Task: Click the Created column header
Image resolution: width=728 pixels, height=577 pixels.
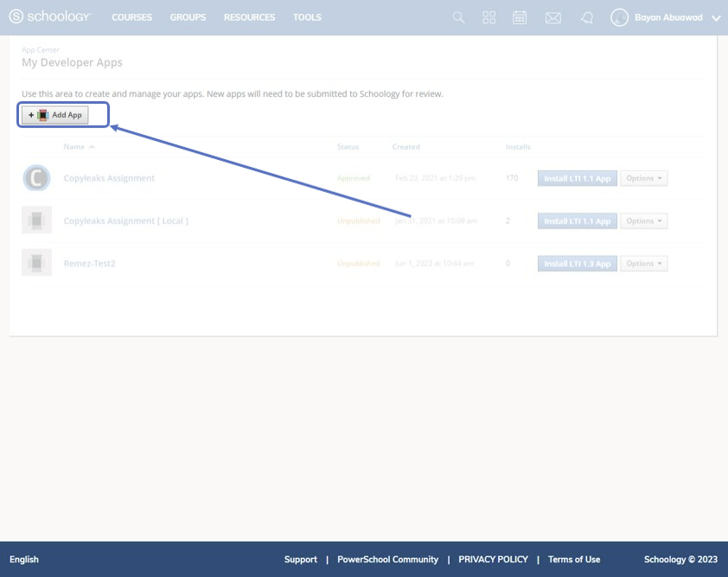Action: pos(406,147)
